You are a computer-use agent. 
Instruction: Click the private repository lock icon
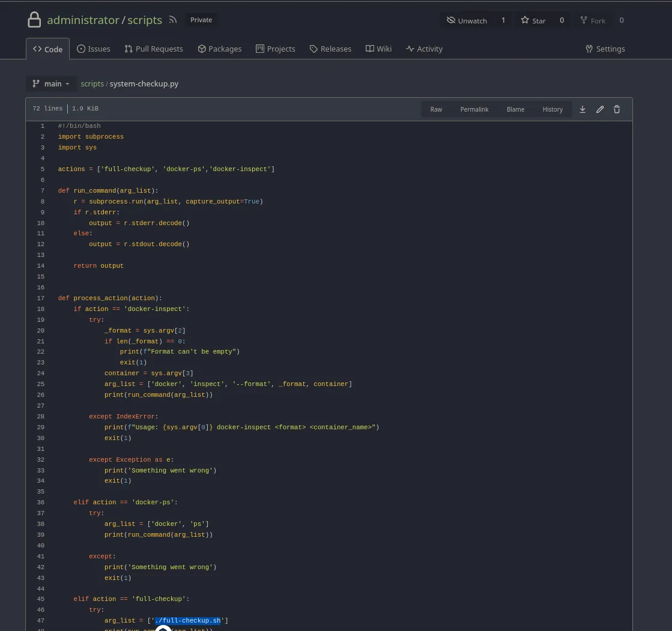coord(34,20)
